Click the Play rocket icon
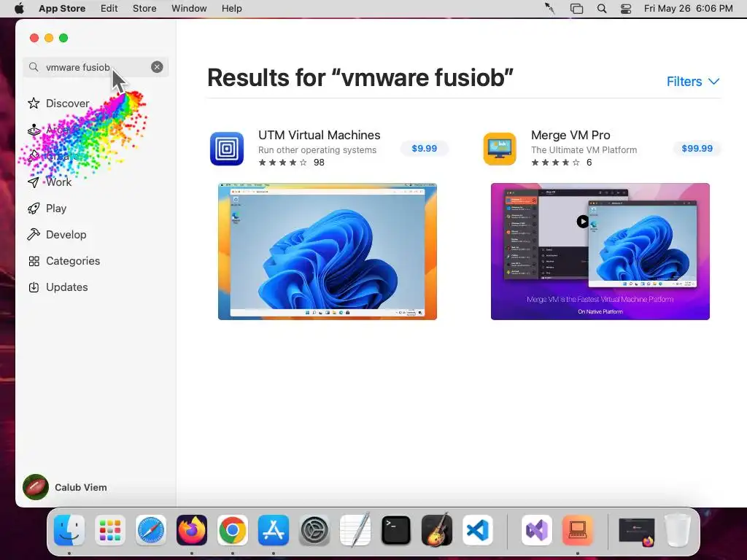Image resolution: width=747 pixels, height=560 pixels. coord(34,208)
